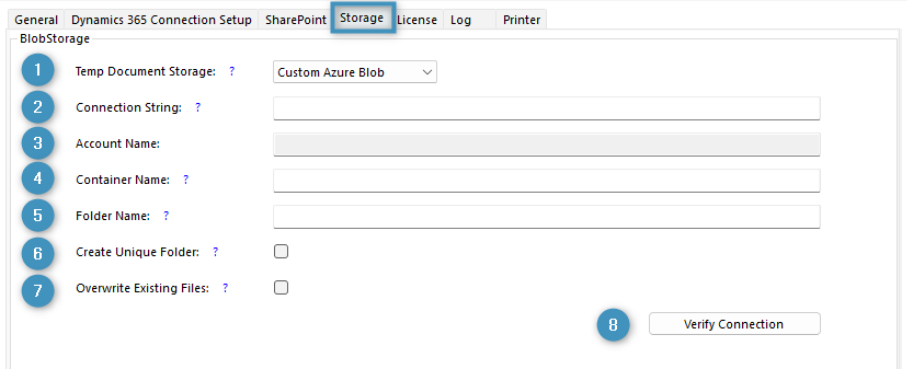Click the Container Name help icon
This screenshot has width=909, height=369.
coord(186,180)
